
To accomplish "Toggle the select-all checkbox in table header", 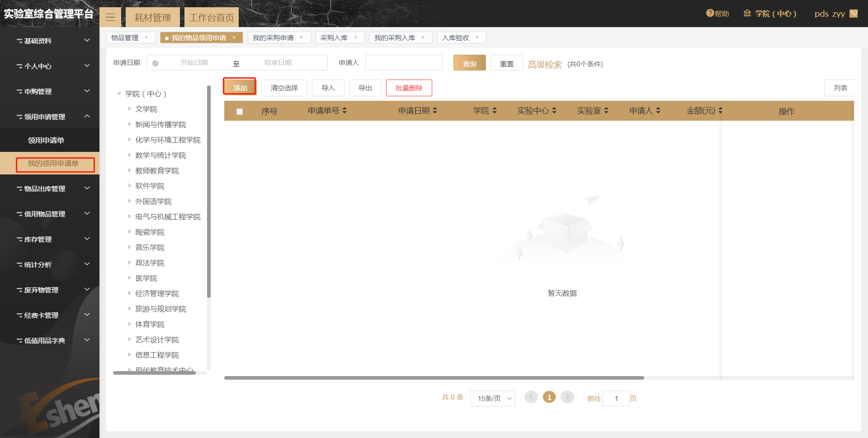I will pyautogui.click(x=240, y=111).
